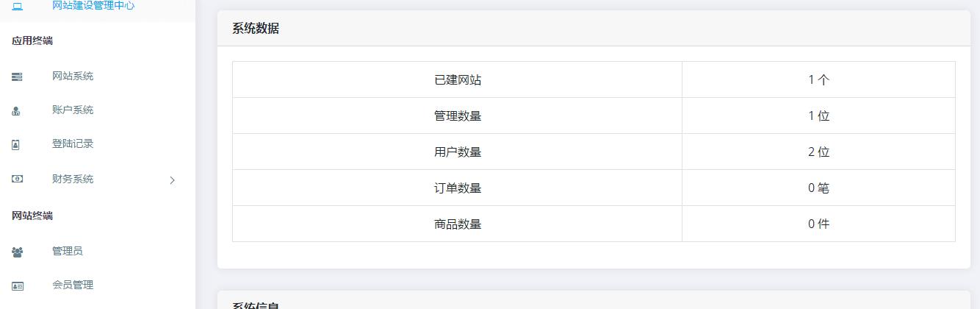980x309 pixels.
Task: Click the 订单数量 row label
Action: coord(458,188)
